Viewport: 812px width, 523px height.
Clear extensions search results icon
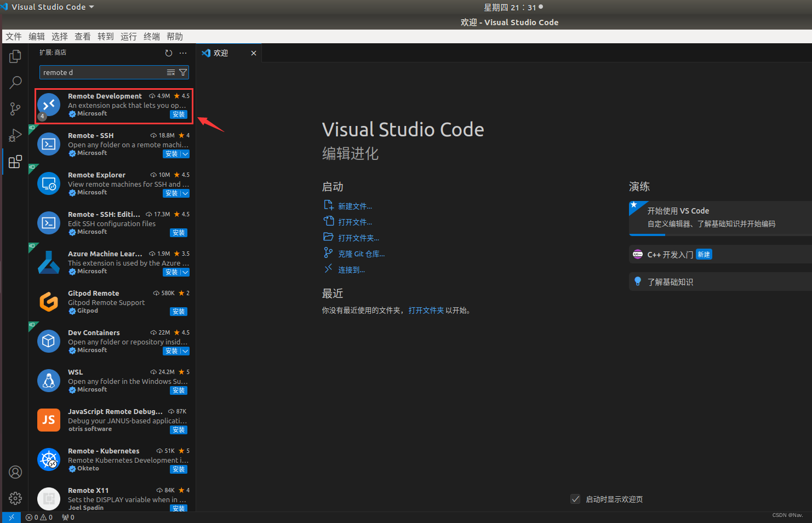pos(171,72)
